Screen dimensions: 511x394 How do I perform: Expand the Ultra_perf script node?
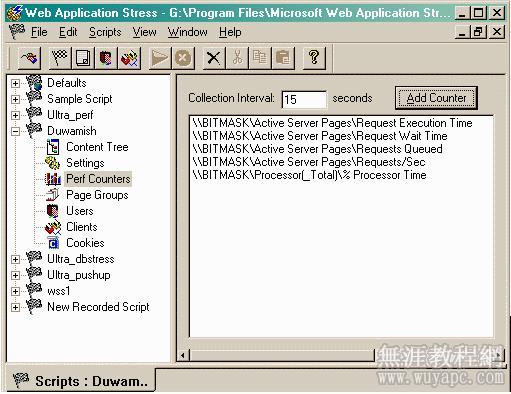(15, 115)
